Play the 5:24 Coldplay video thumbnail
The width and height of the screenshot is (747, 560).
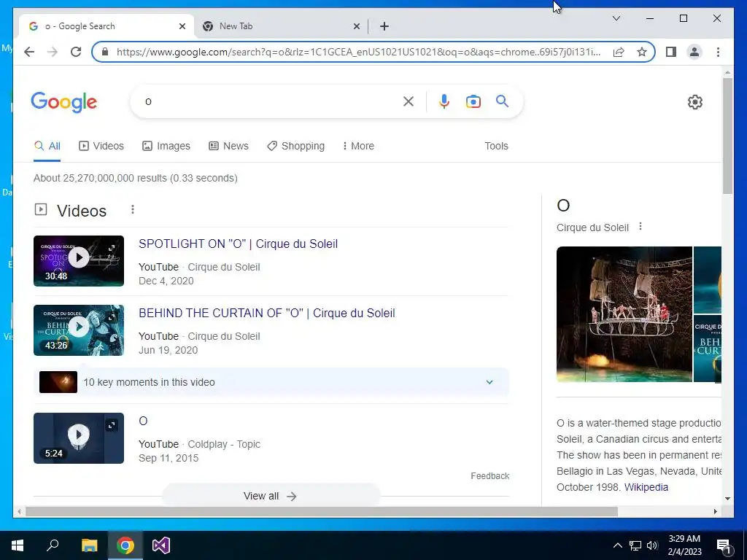click(79, 438)
